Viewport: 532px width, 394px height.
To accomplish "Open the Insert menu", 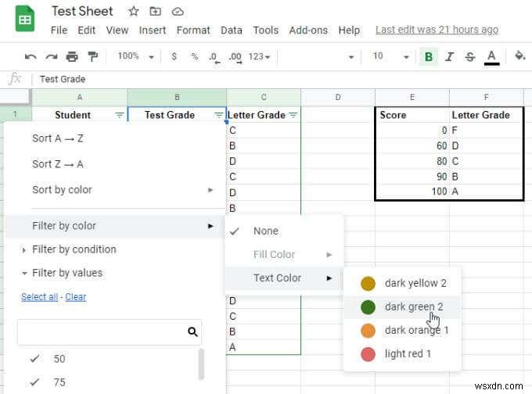I will (x=153, y=30).
